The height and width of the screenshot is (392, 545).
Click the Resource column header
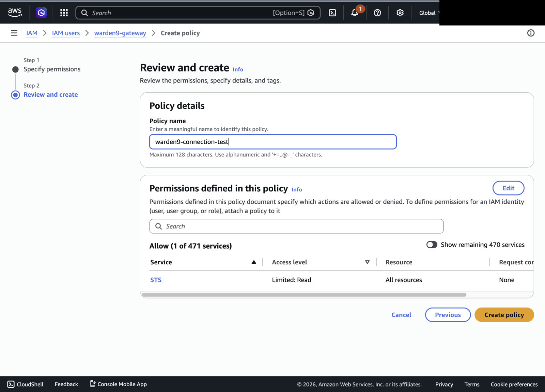[x=399, y=262]
